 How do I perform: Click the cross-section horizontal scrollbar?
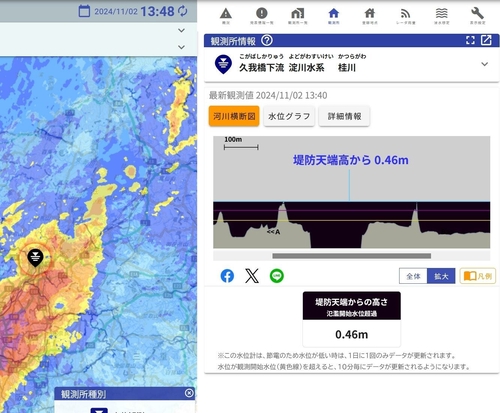point(352,256)
